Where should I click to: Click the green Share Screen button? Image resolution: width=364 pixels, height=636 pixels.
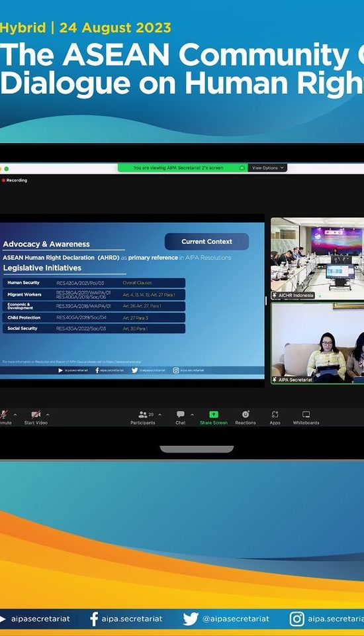point(214,417)
